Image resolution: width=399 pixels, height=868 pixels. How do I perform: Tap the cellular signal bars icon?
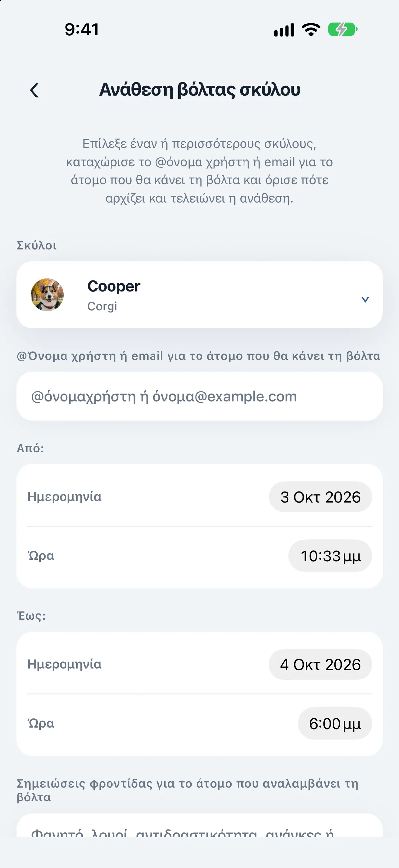285,30
